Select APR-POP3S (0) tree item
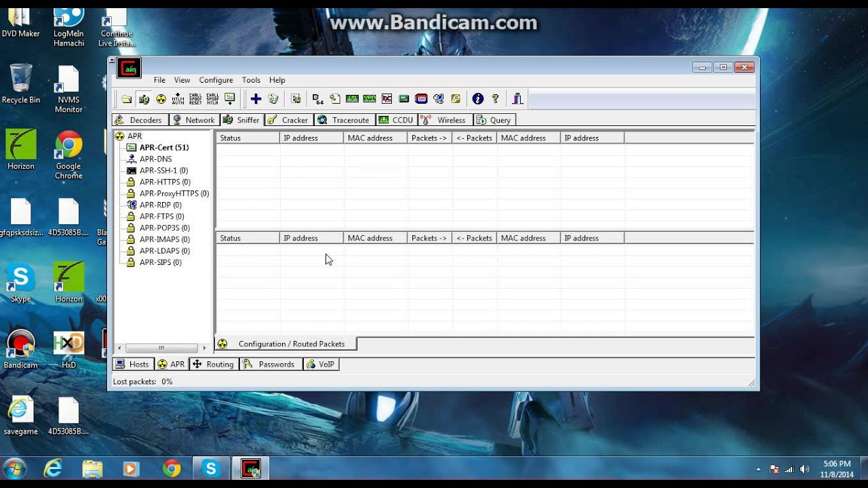The image size is (868, 488). coord(165,228)
